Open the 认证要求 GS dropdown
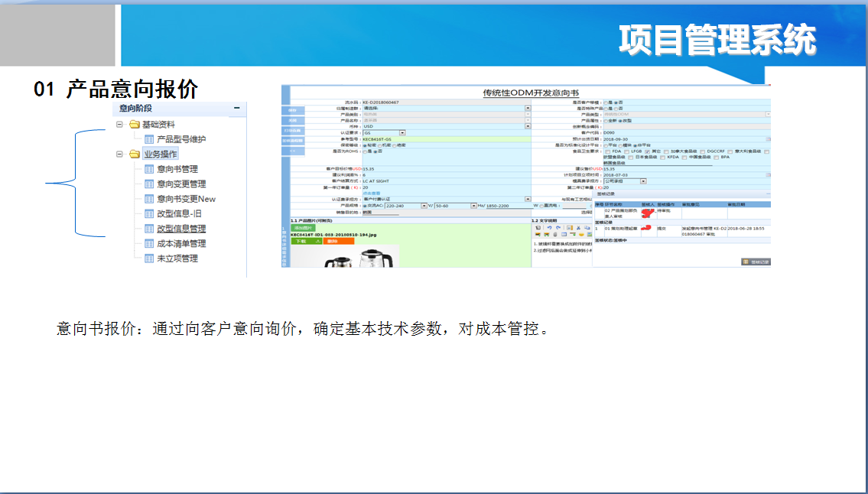 (402, 133)
